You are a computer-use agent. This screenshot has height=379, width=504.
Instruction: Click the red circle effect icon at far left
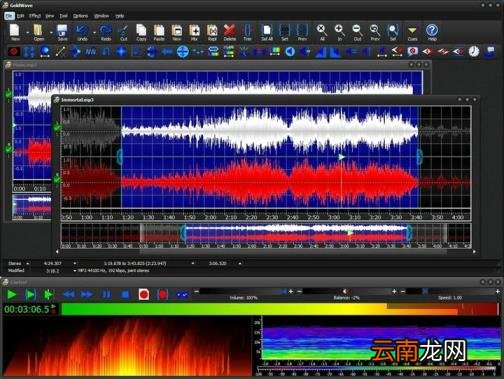[x=14, y=52]
